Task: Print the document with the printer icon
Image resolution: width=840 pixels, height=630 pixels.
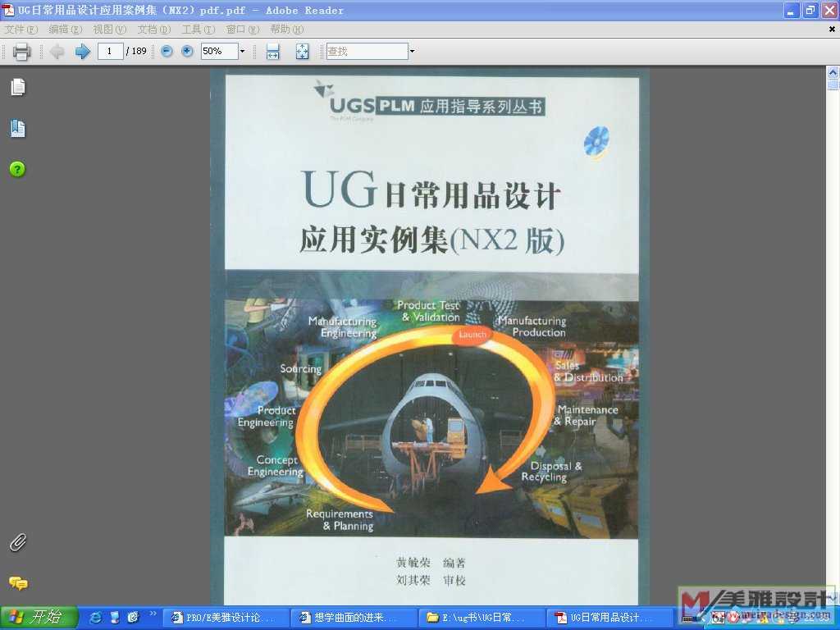Action: (21, 52)
